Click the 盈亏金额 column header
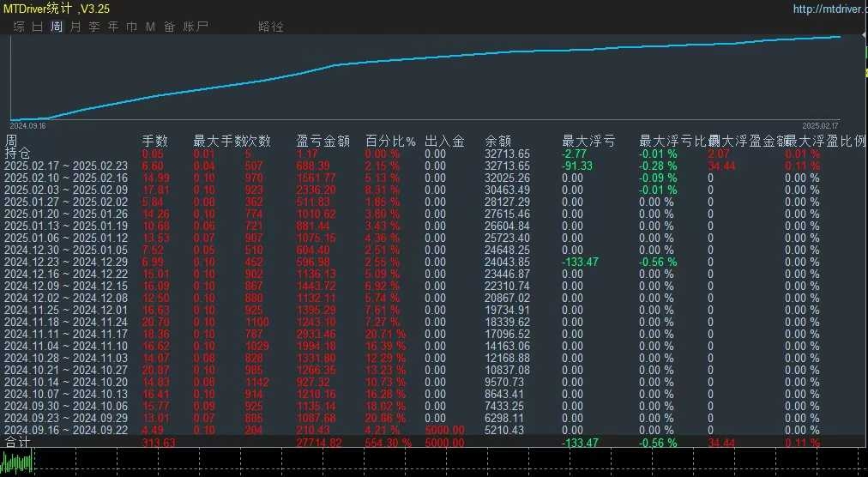Image resolution: width=868 pixels, height=477 pixels. click(322, 142)
